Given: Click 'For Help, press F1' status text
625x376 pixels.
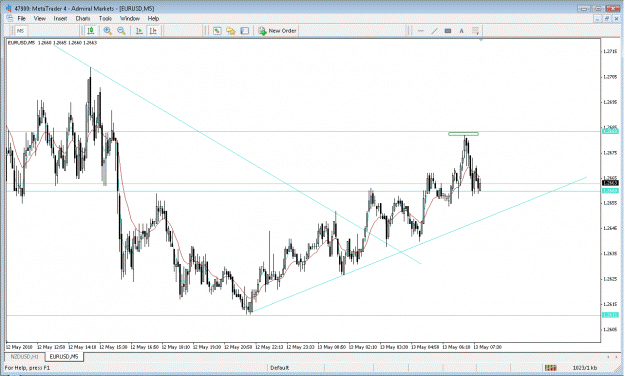Looking at the screenshot, I should [x=28, y=368].
